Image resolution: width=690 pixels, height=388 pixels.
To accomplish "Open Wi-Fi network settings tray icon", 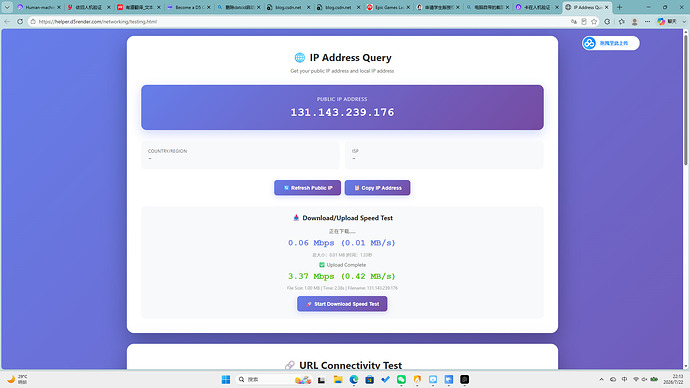I will tap(636, 379).
